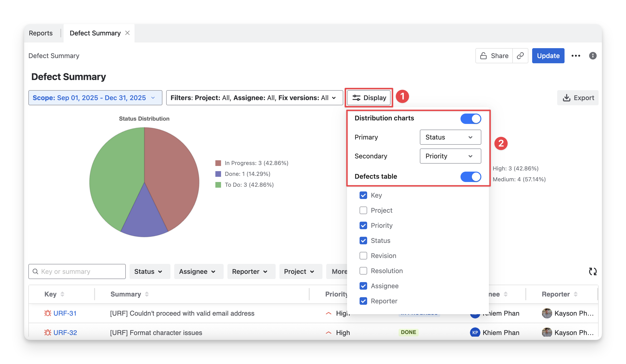
Task: Turn off the Distribution charts toggle
Action: tap(470, 119)
